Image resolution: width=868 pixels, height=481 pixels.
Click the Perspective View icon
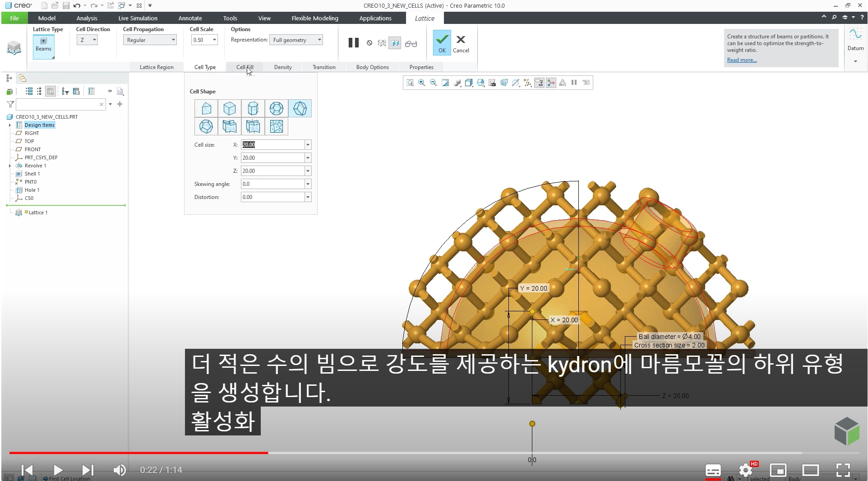click(x=504, y=83)
